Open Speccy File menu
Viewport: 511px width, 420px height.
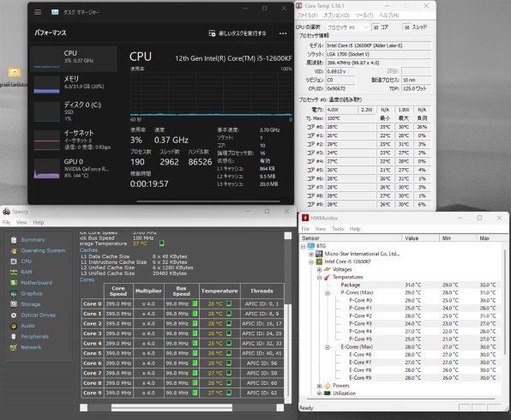click(x=7, y=223)
